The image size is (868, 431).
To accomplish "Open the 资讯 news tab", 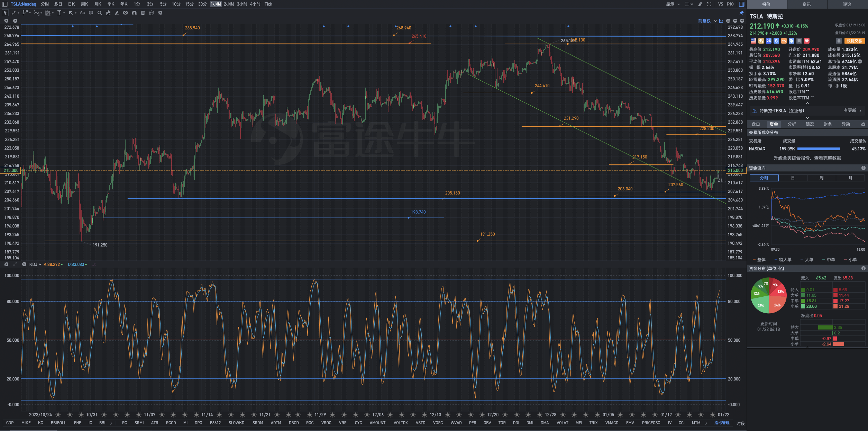I will point(807,5).
